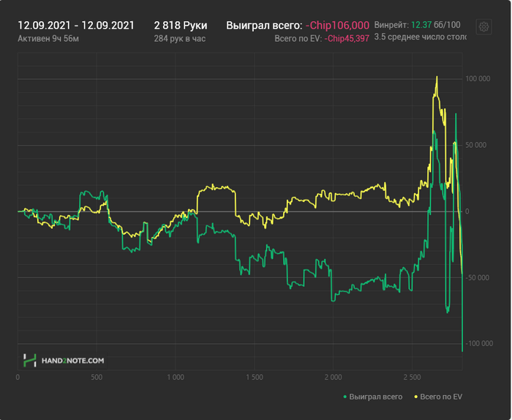Click the 'бб/100' winrate unit text
Viewport: 512px width, 420px height.
(x=447, y=25)
